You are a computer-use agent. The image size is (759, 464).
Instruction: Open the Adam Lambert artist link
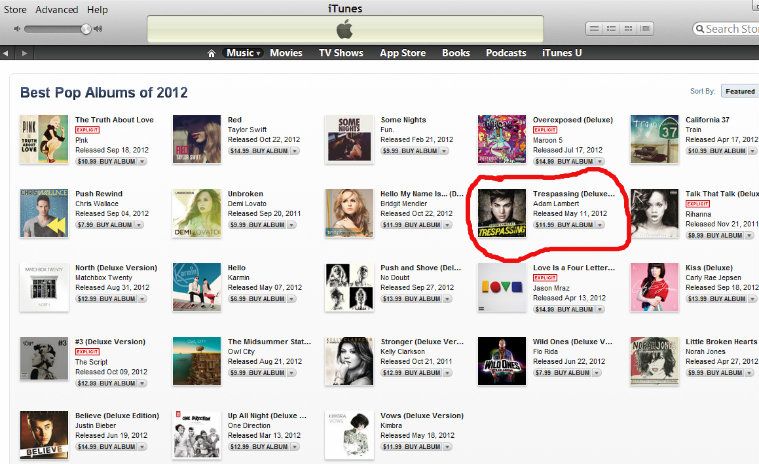(556, 204)
